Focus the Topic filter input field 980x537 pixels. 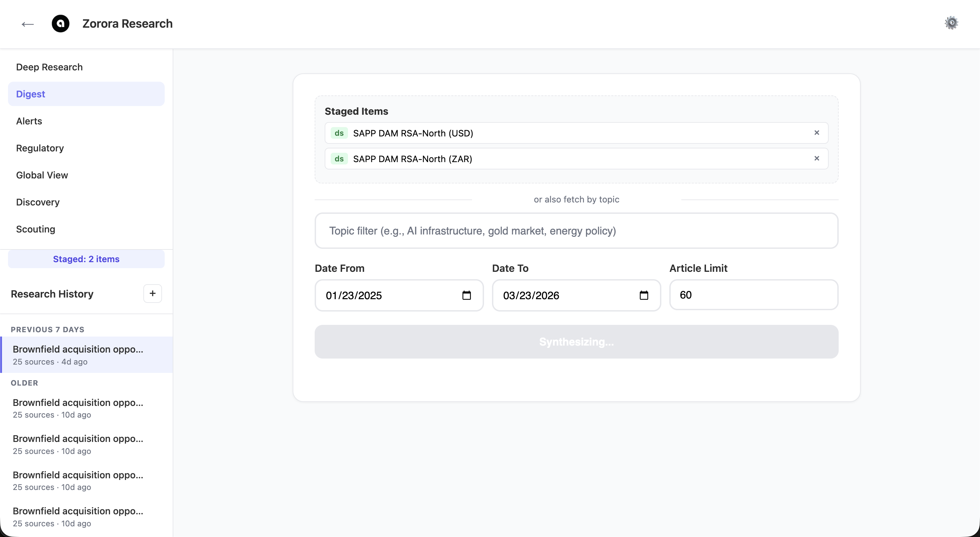point(576,230)
